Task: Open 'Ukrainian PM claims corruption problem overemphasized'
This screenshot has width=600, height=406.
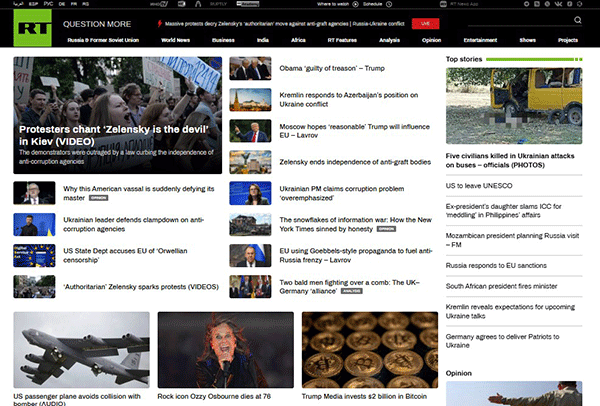Action: click(341, 193)
